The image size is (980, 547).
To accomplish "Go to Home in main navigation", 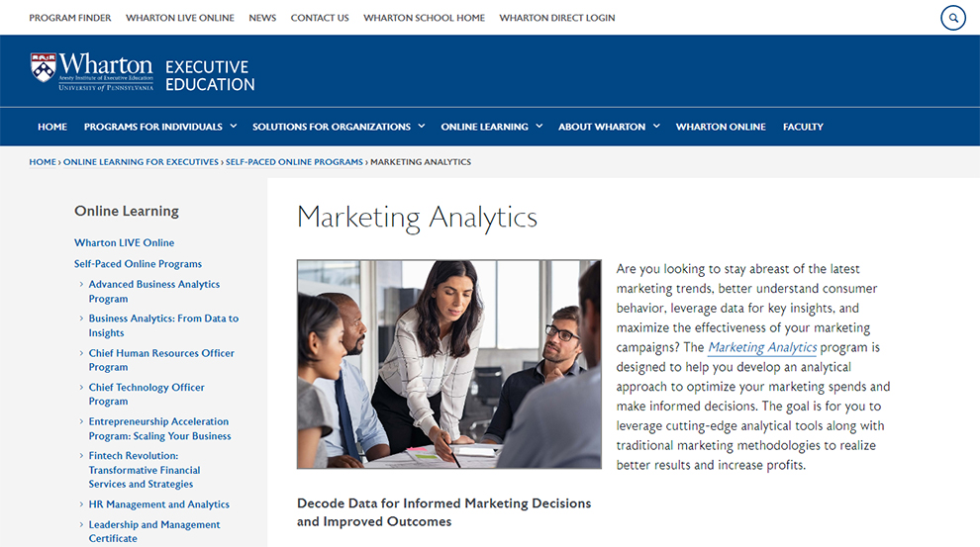I will coord(52,127).
